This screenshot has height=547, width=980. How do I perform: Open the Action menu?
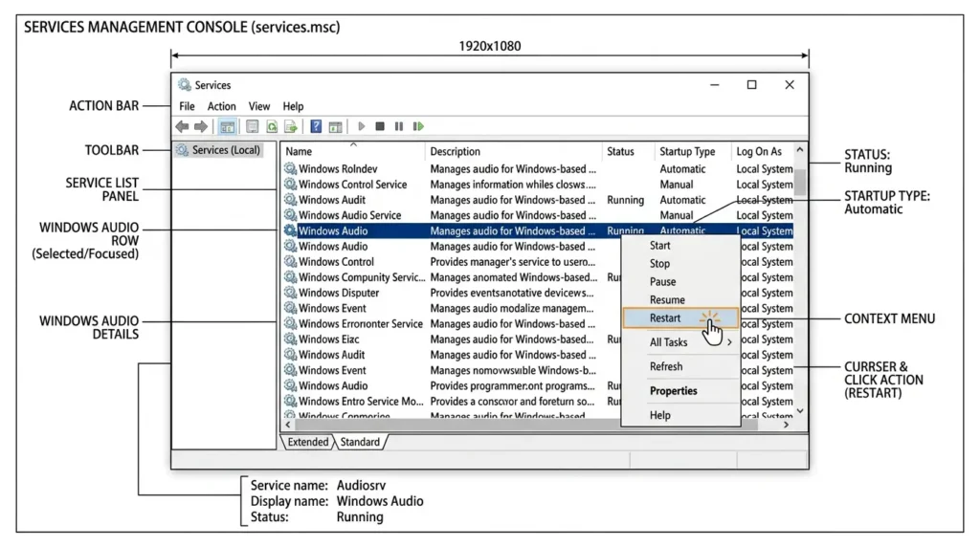point(221,106)
